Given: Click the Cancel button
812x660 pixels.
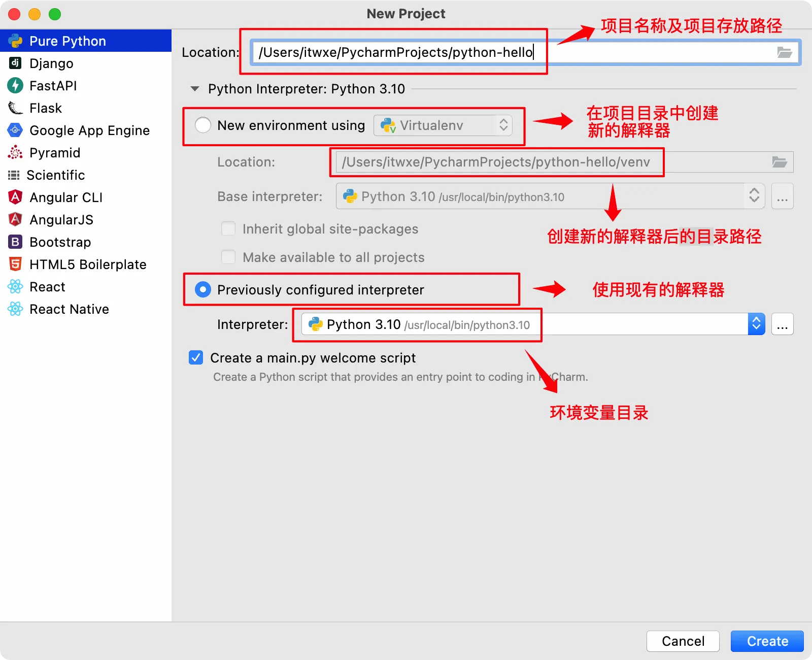Looking at the screenshot, I should pyautogui.click(x=683, y=641).
